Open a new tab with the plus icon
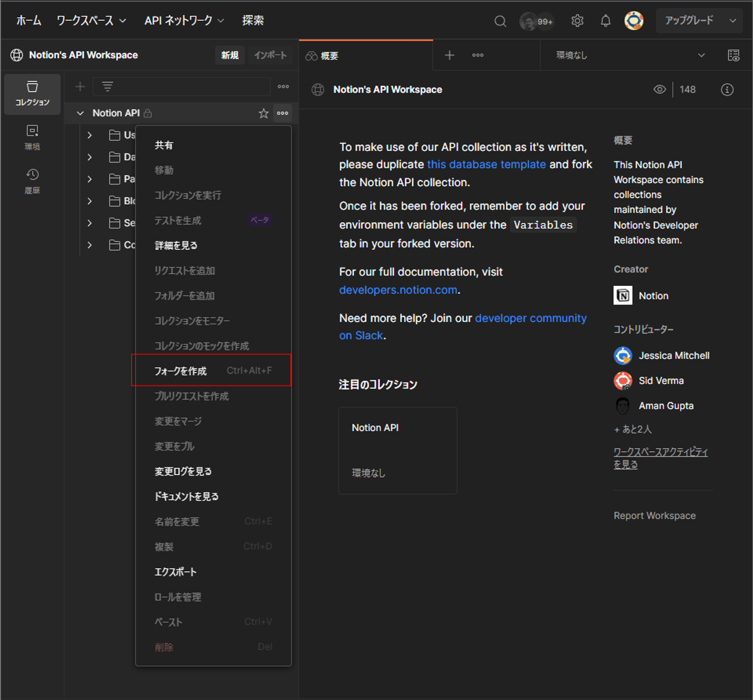Image resolution: width=753 pixels, height=700 pixels. pos(449,55)
